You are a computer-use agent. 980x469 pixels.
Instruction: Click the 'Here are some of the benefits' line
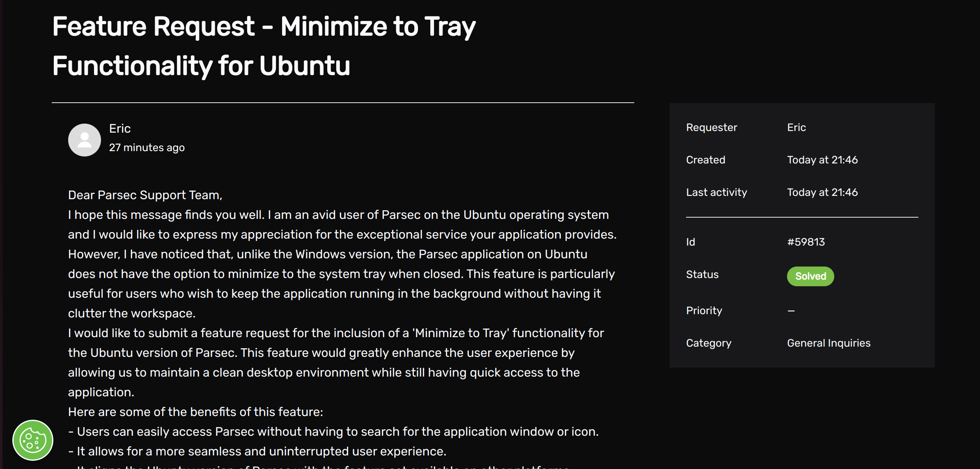pos(195,412)
